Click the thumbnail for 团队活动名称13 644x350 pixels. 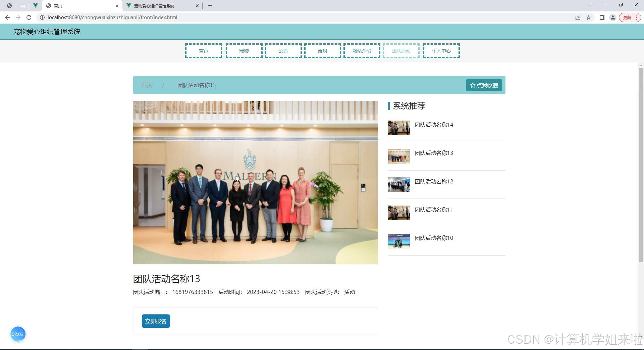pyautogui.click(x=399, y=156)
